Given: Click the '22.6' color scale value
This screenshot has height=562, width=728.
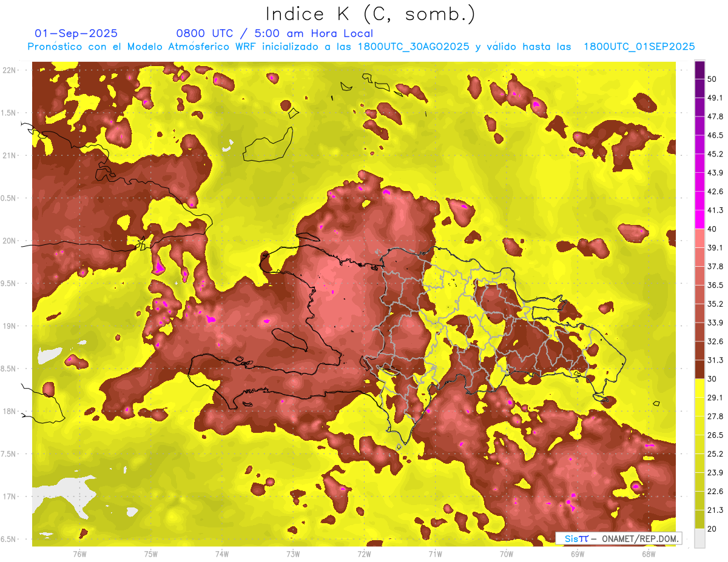Looking at the screenshot, I should (x=715, y=492).
